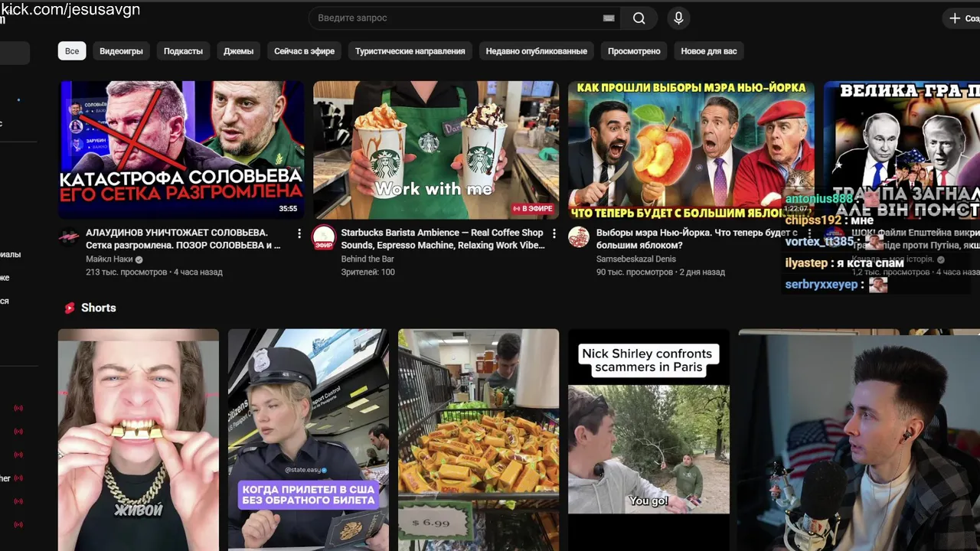Image resolution: width=980 pixels, height=551 pixels.
Task: Click the magnifier search button
Action: click(639, 18)
